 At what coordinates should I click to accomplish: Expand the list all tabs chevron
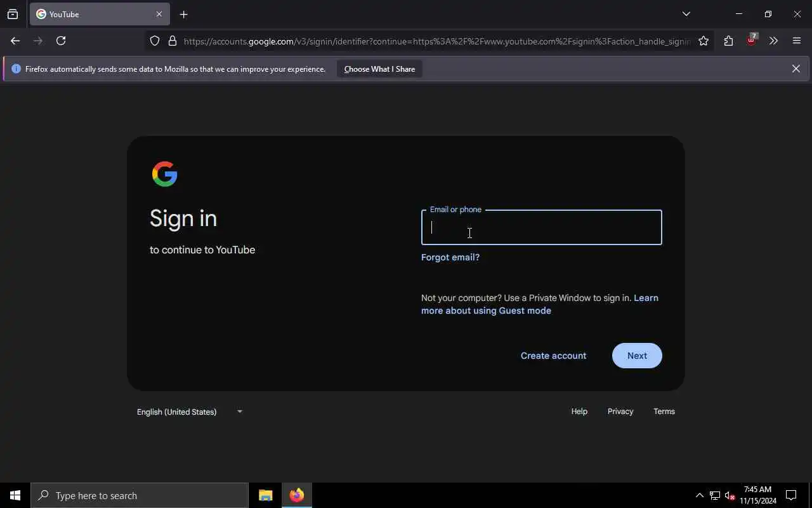pos(686,14)
